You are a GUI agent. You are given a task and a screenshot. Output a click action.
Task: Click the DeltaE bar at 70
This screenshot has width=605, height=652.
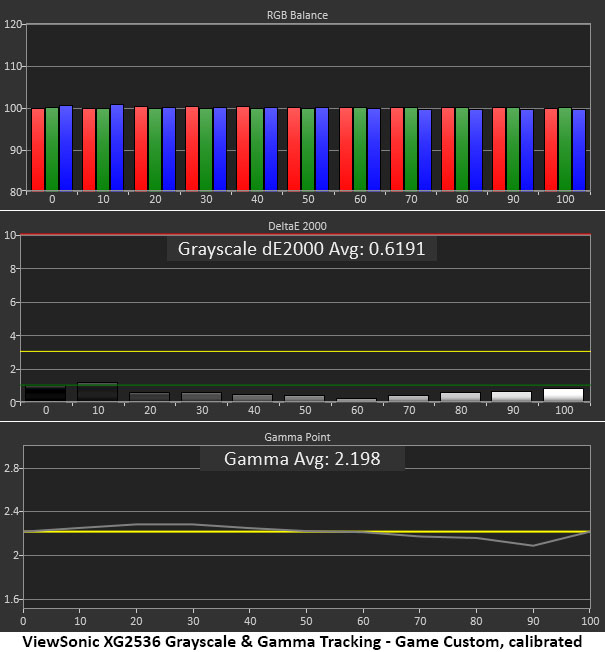click(x=408, y=398)
